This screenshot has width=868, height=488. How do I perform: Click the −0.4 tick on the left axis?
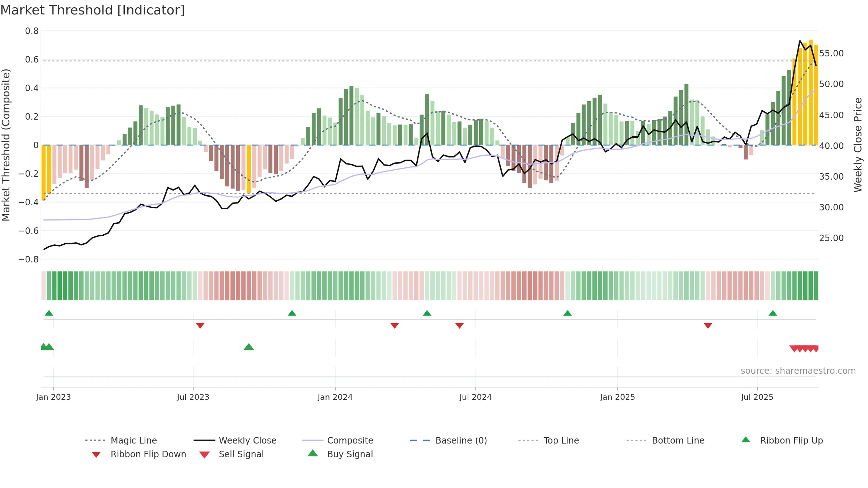point(29,202)
